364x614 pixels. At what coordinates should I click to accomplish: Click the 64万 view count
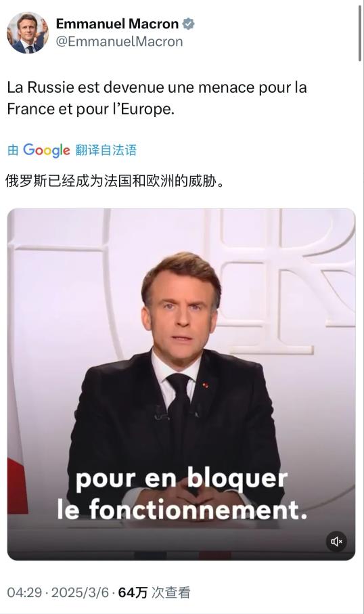[133, 592]
